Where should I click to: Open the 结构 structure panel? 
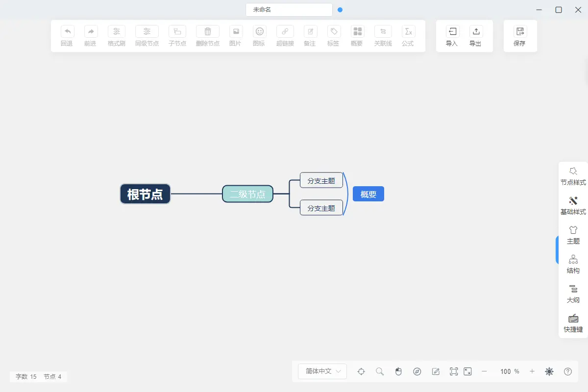pyautogui.click(x=573, y=264)
